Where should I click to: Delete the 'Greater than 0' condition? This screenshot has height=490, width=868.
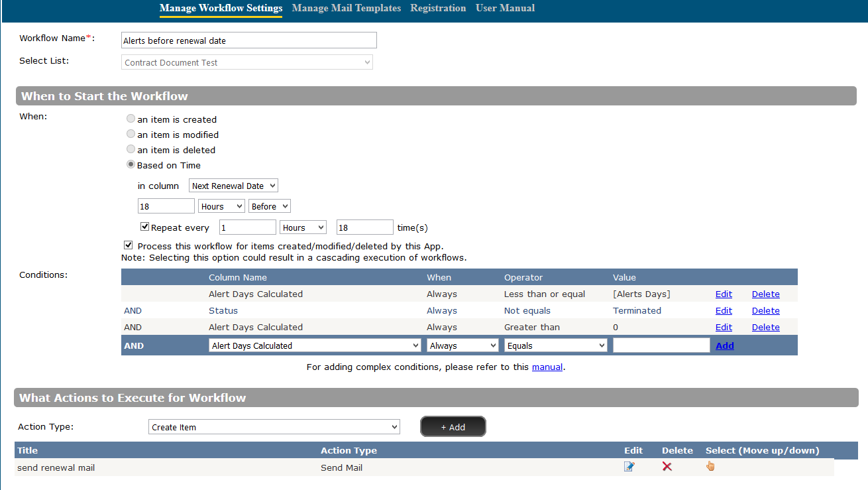pos(765,327)
